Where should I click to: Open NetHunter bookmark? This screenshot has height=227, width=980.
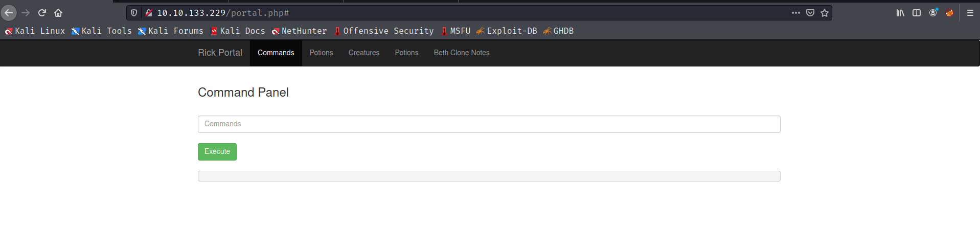coord(299,31)
